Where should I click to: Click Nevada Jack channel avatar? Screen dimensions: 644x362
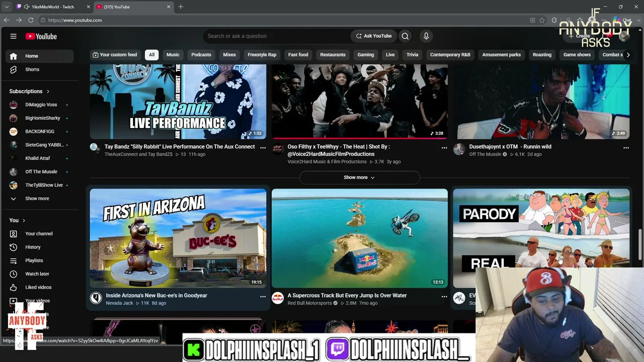point(96,298)
